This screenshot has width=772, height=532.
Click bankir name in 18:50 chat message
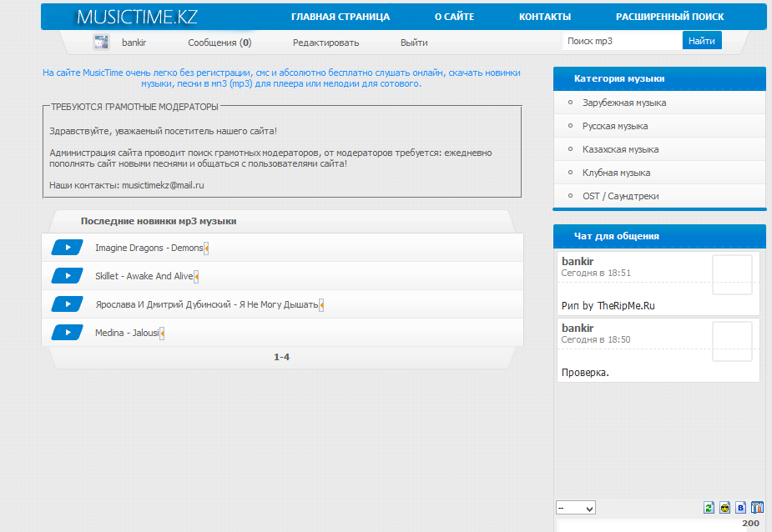[578, 329]
